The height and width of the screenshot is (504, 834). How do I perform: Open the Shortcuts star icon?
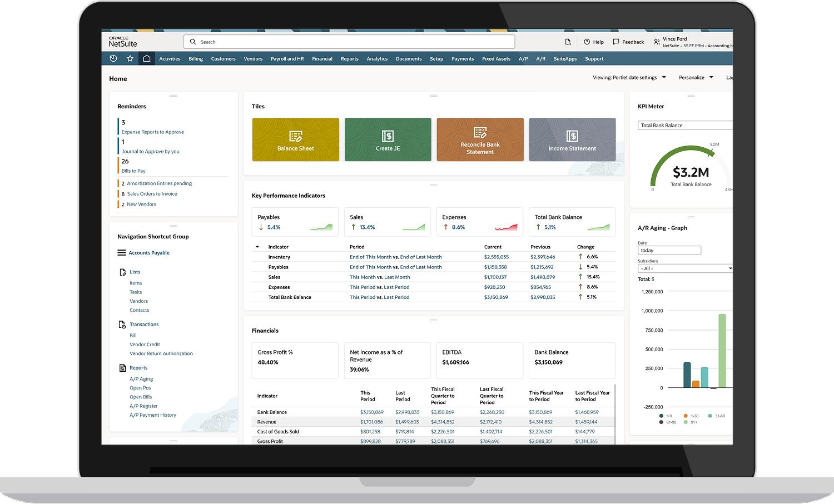point(130,58)
